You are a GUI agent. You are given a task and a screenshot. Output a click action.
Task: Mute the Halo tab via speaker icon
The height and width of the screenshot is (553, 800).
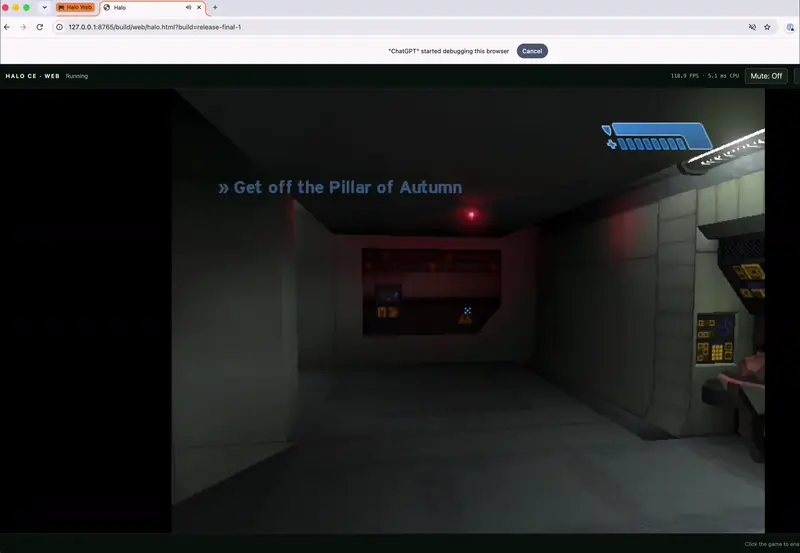click(x=188, y=8)
